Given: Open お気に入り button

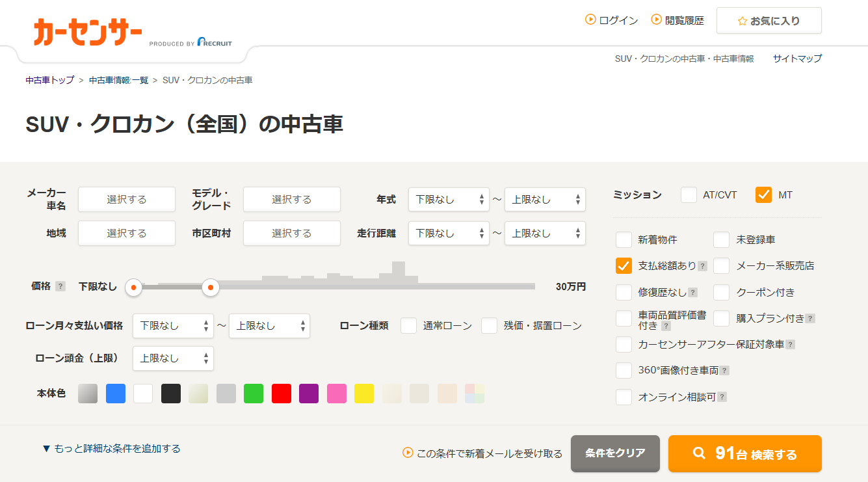Looking at the screenshot, I should click(769, 21).
